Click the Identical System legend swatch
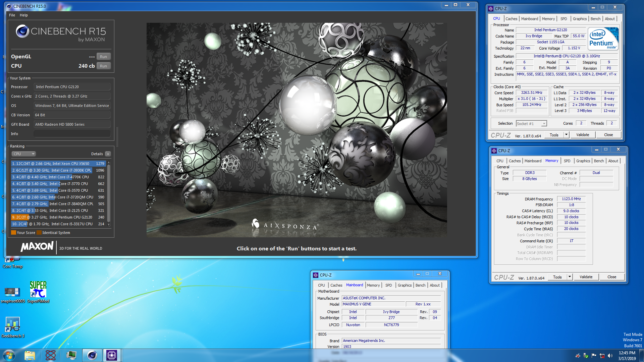This screenshot has height=362, width=644. point(39,233)
